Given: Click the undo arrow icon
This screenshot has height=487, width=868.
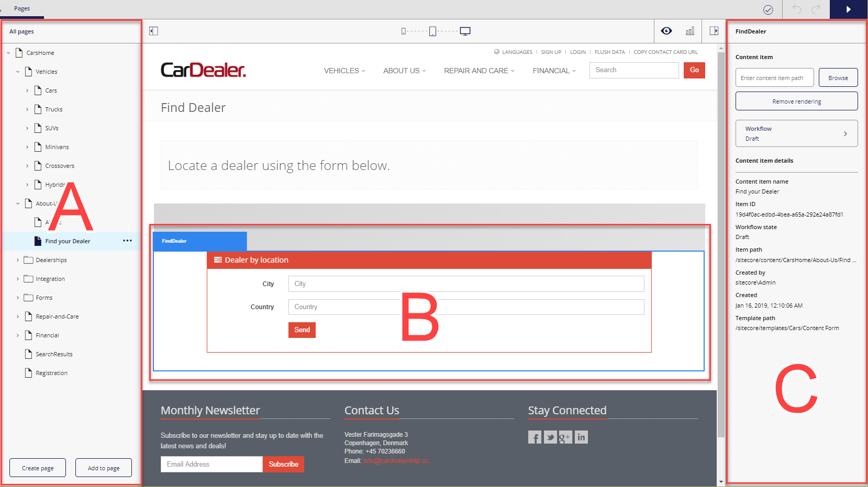Looking at the screenshot, I should [x=797, y=9].
